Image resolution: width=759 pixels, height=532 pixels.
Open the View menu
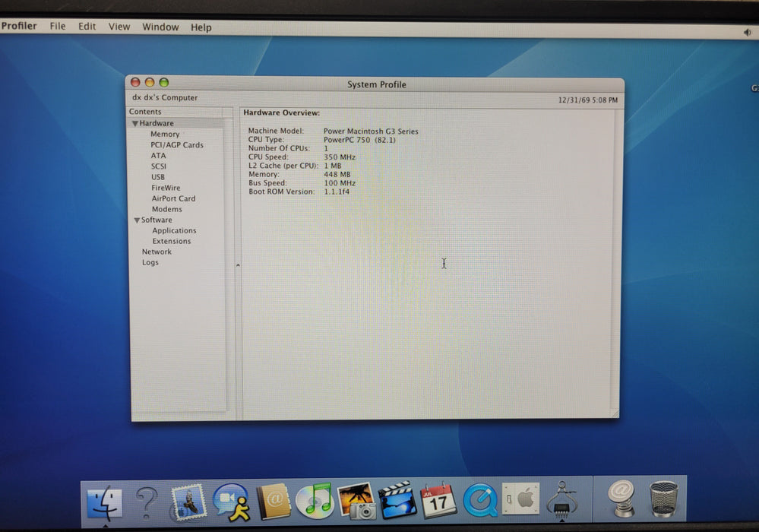pos(119,27)
